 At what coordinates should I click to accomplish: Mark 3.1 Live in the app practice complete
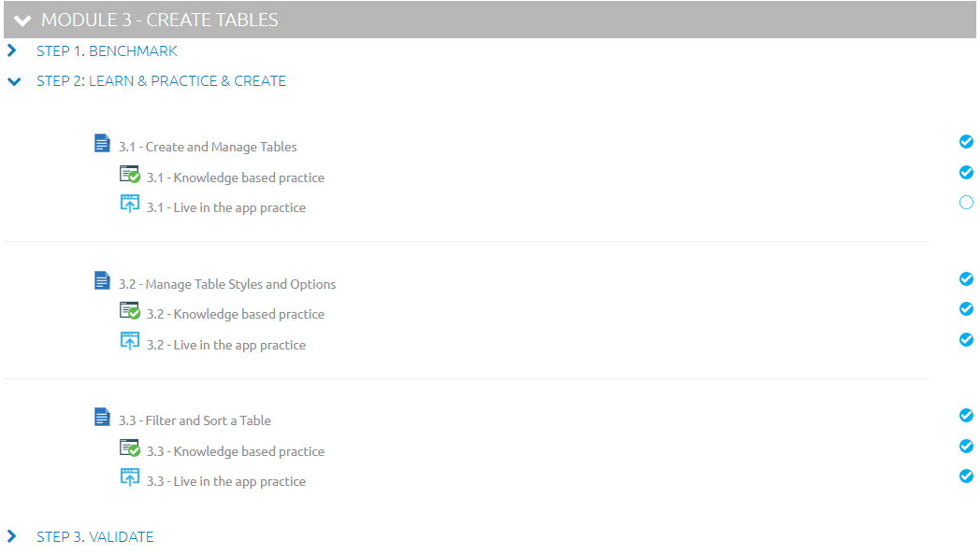[966, 202]
